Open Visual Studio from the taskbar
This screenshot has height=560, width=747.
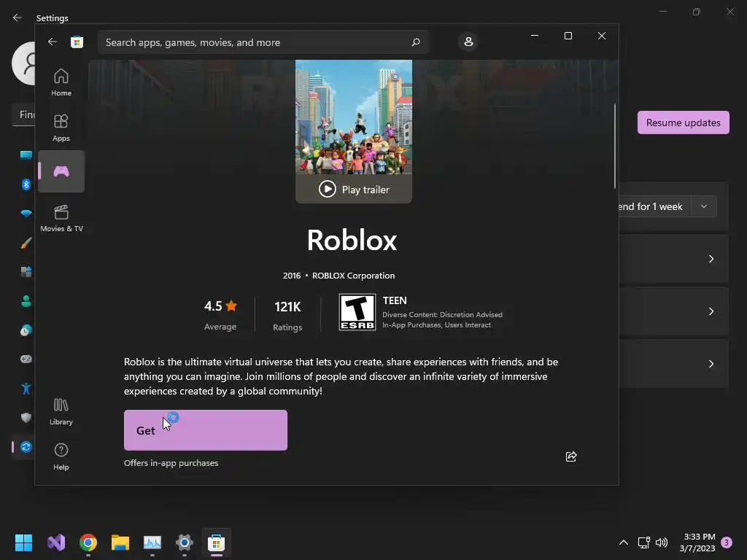[56, 542]
